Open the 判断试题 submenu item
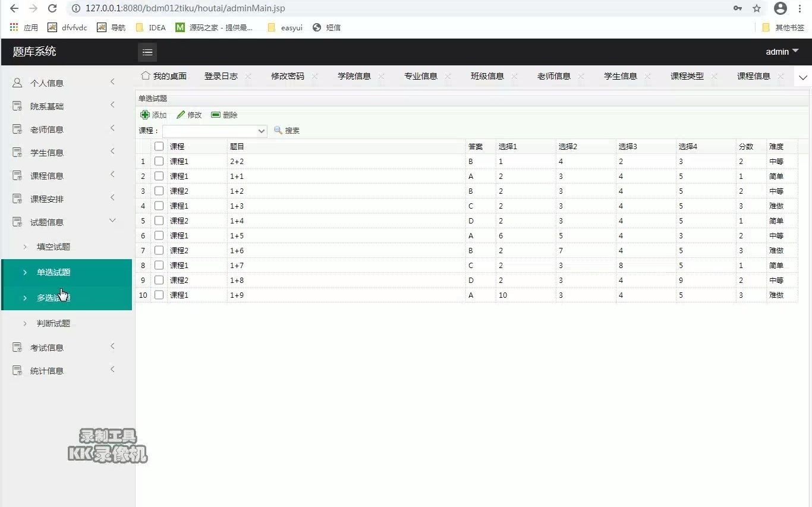This screenshot has height=507, width=812. click(x=67, y=323)
